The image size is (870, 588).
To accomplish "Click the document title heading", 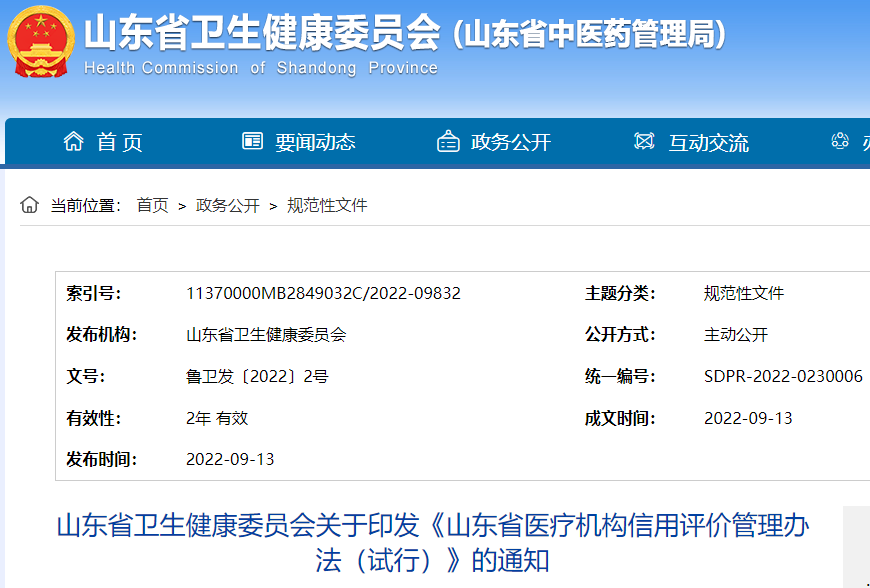I will 432,542.
